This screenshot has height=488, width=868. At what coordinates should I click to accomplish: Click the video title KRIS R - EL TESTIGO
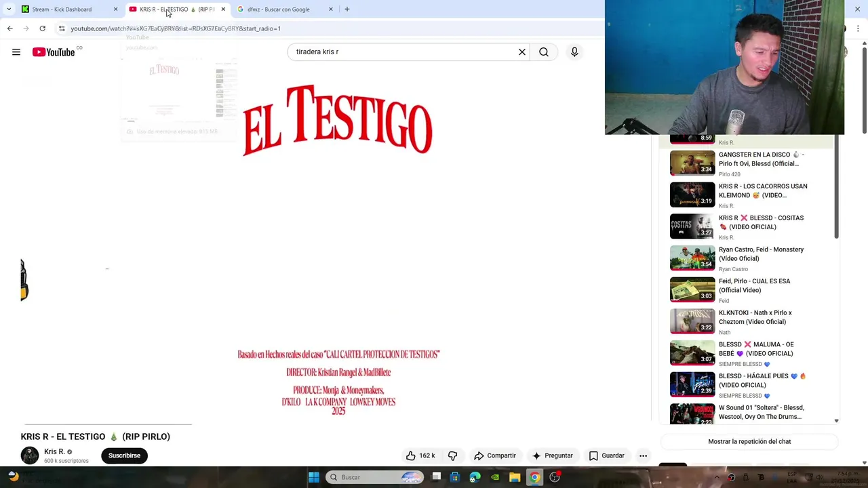point(96,436)
